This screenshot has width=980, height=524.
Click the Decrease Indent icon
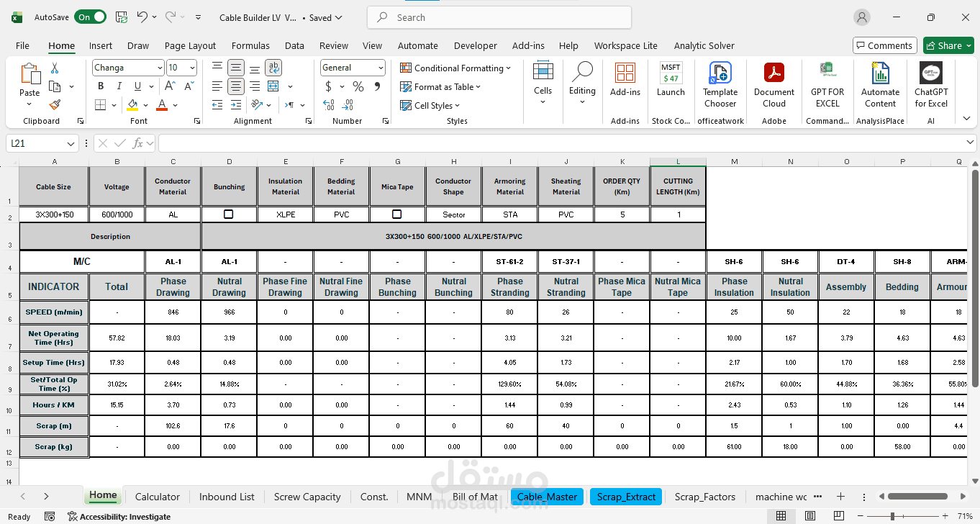[217, 105]
